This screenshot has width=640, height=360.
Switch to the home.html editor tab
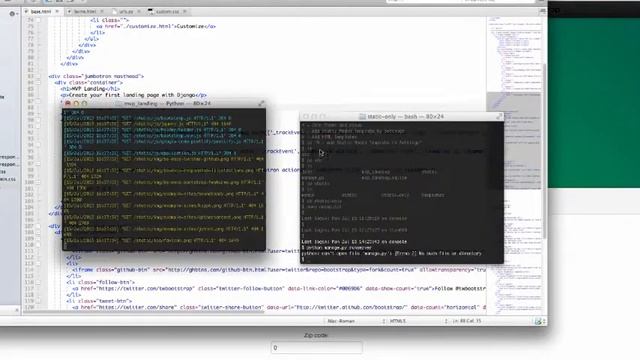(85, 11)
